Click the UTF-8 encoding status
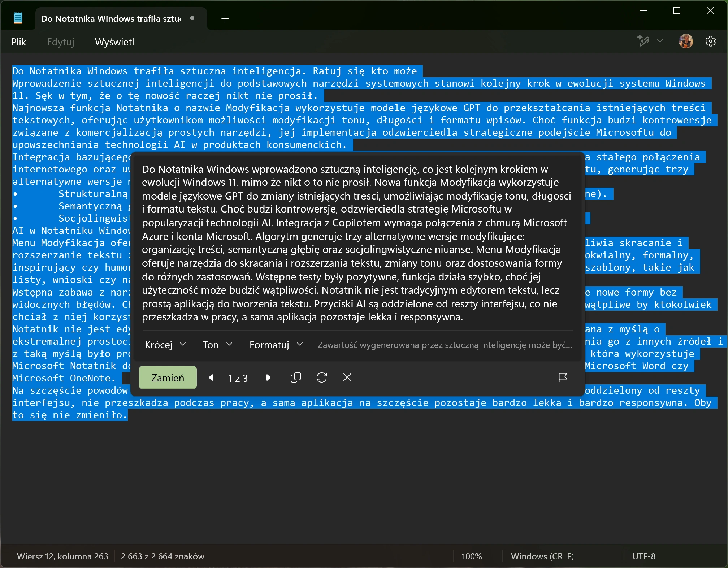Screen dimensions: 728x568 click(643, 556)
